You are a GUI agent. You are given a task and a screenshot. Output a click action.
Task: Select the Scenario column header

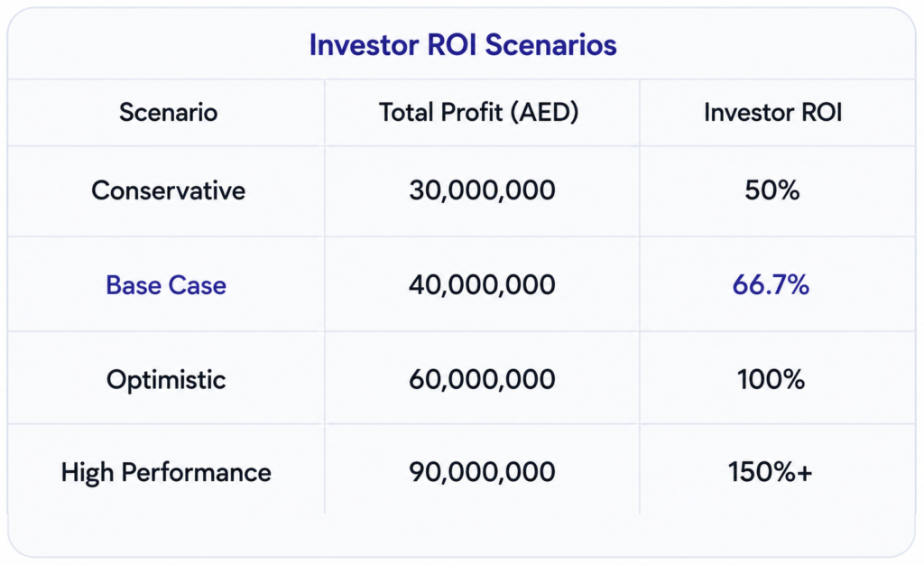[168, 112]
